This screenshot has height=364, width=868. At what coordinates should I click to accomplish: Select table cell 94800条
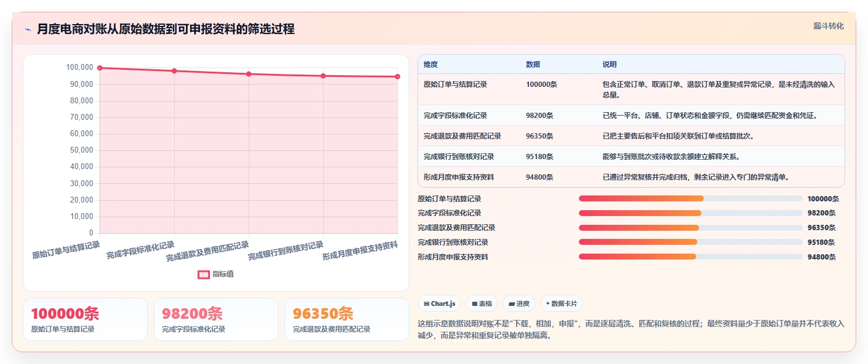(x=540, y=177)
